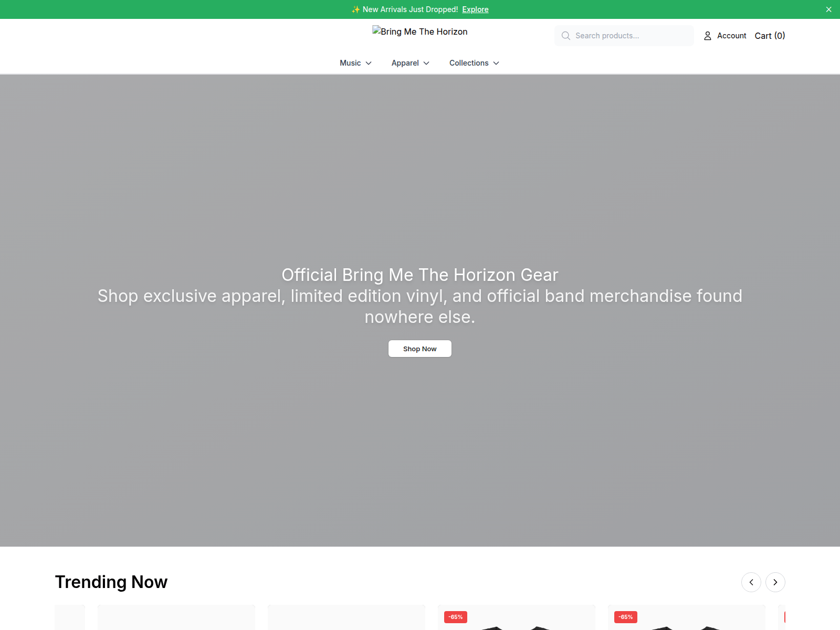Dismiss the New Arrivals announcement banner

point(828,9)
